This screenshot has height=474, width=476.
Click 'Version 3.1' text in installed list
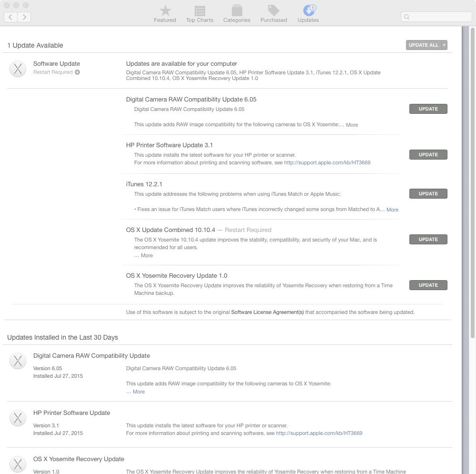46,425
